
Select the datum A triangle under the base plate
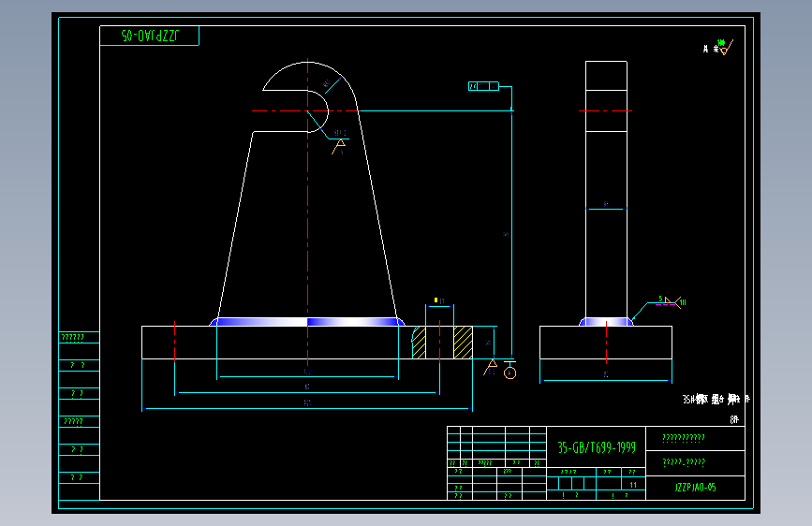491,368
